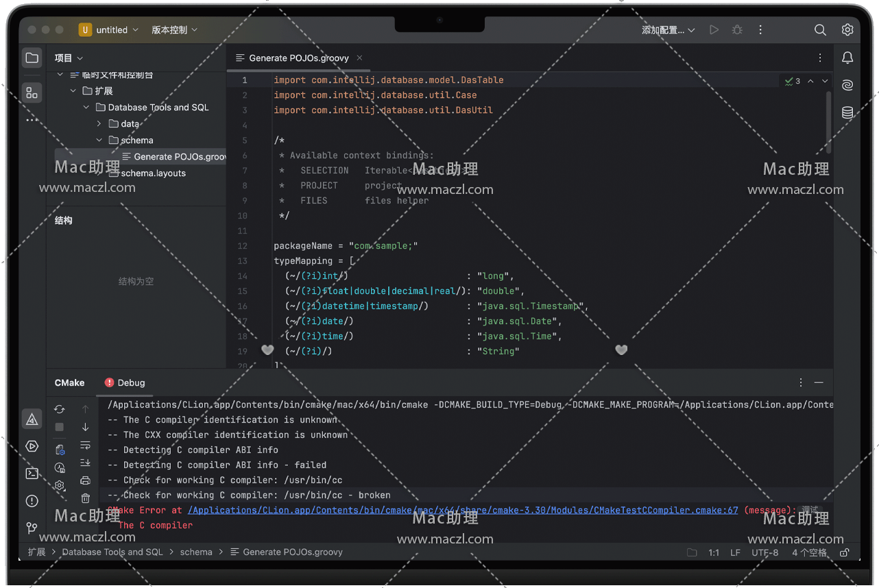Viewport: 879px width, 588px height.
Task: Click the Reload CMake project icon
Action: (x=60, y=409)
